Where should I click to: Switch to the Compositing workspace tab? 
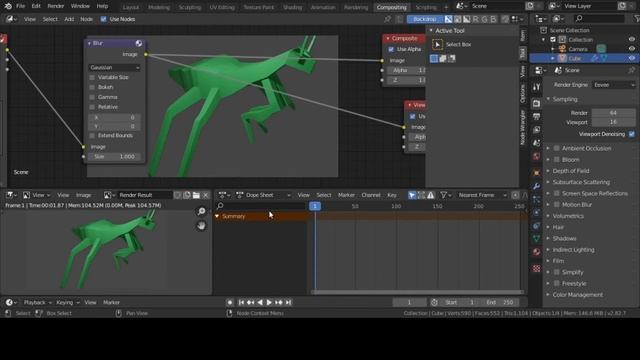[x=391, y=7]
